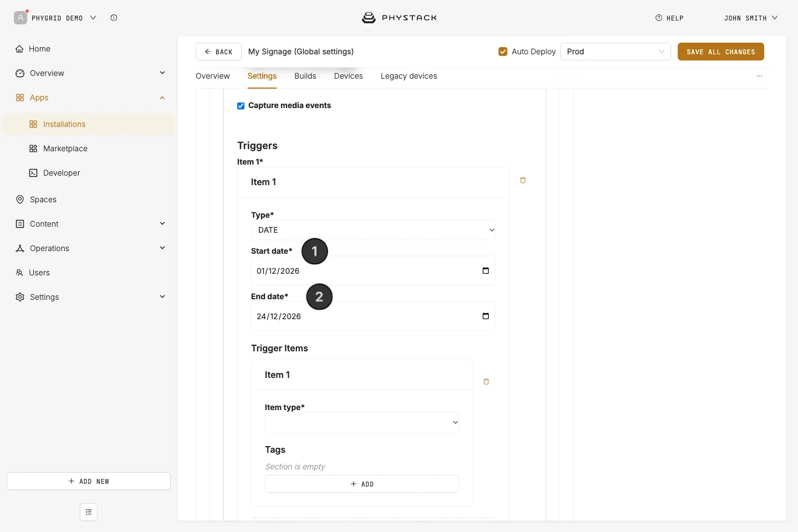798x532 pixels.
Task: Click the Installations grid icon
Action: 33,124
